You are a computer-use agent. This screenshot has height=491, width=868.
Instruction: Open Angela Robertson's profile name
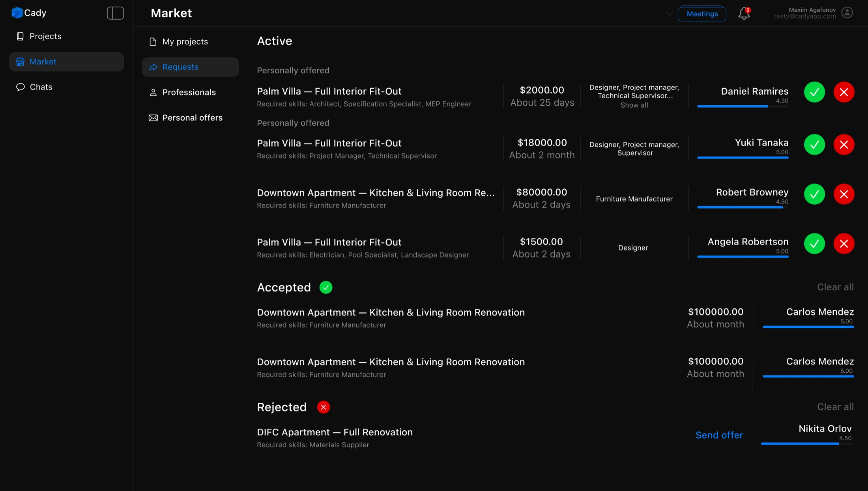click(748, 241)
